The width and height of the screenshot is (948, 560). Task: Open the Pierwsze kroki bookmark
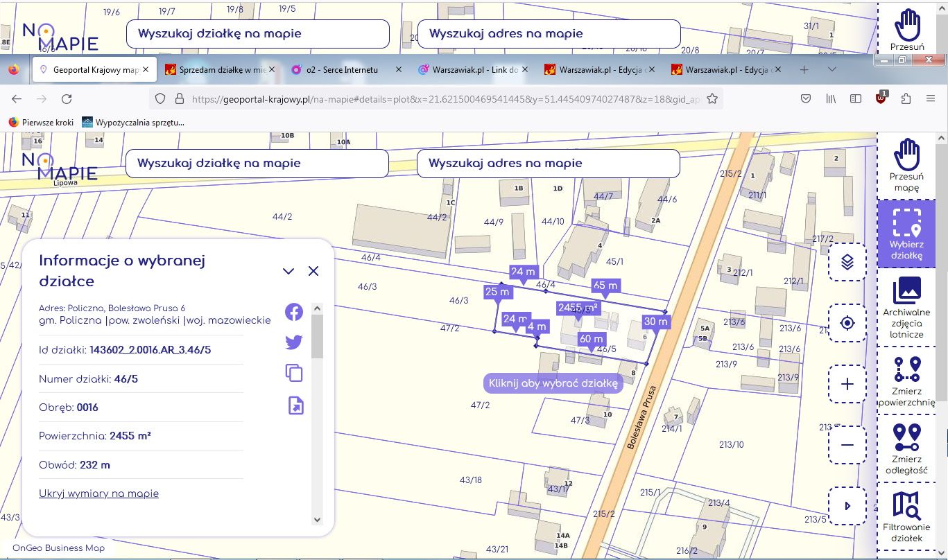click(x=41, y=122)
